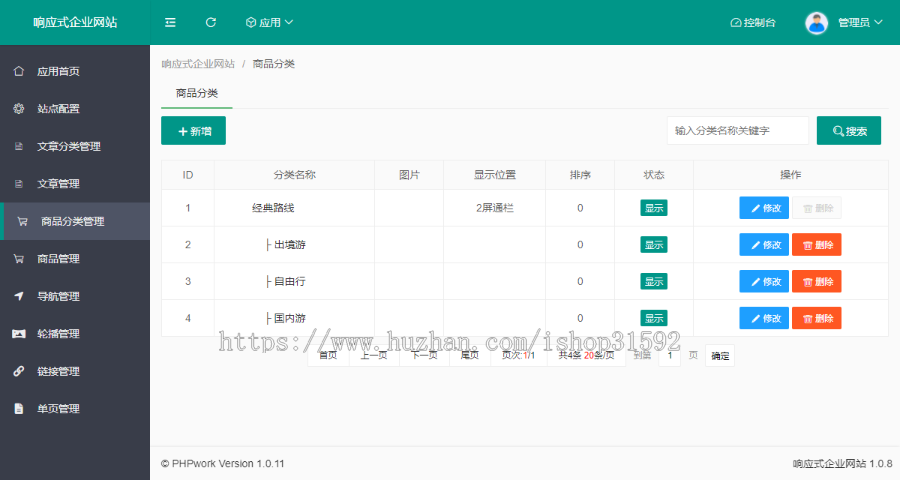
Task: Collapse sidebar with the menu toggle icon
Action: pyautogui.click(x=170, y=22)
